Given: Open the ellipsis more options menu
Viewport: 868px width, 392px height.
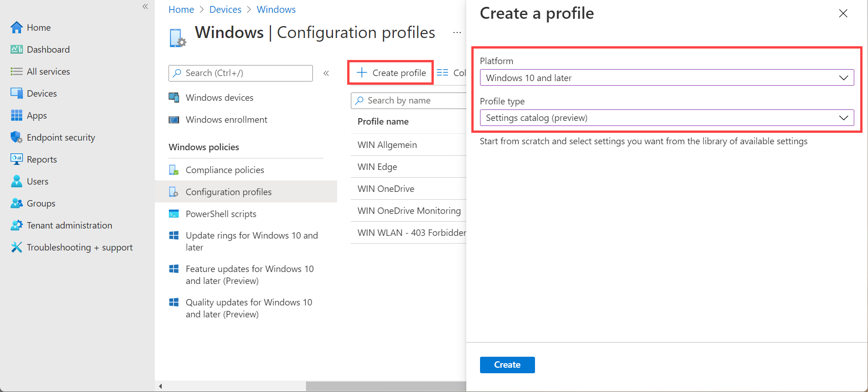Looking at the screenshot, I should click(x=457, y=33).
